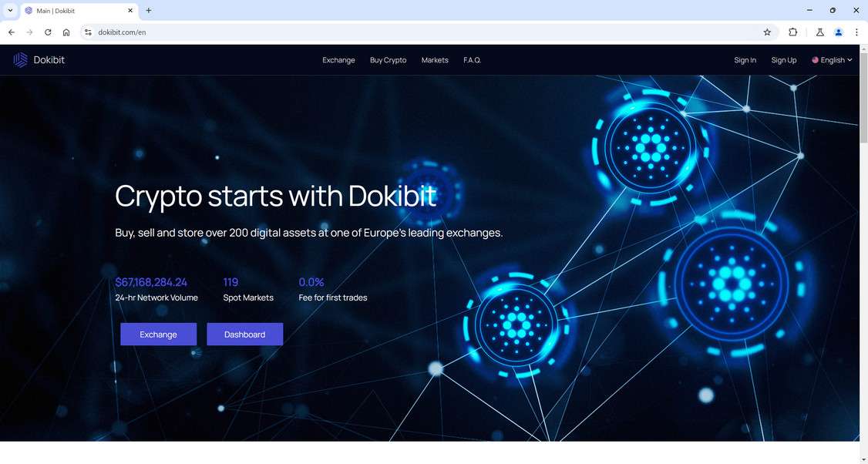Open the Chrome profile avatar
868x464 pixels.
(x=838, y=32)
